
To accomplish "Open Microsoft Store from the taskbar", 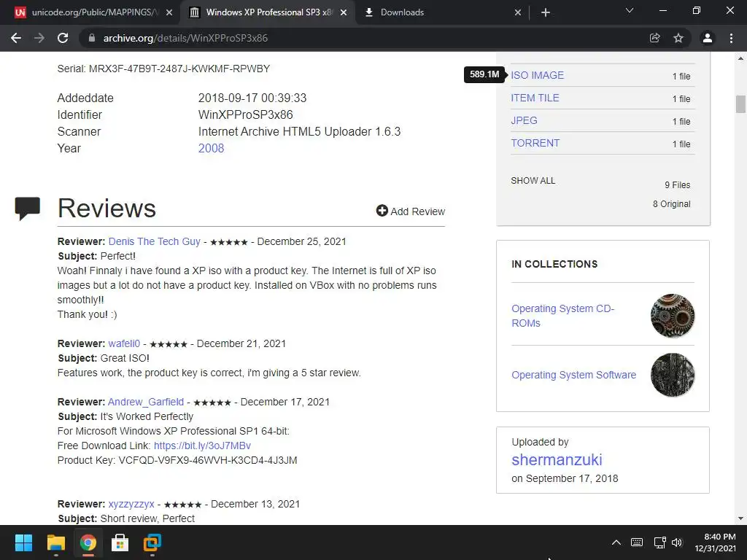I will pos(120,542).
